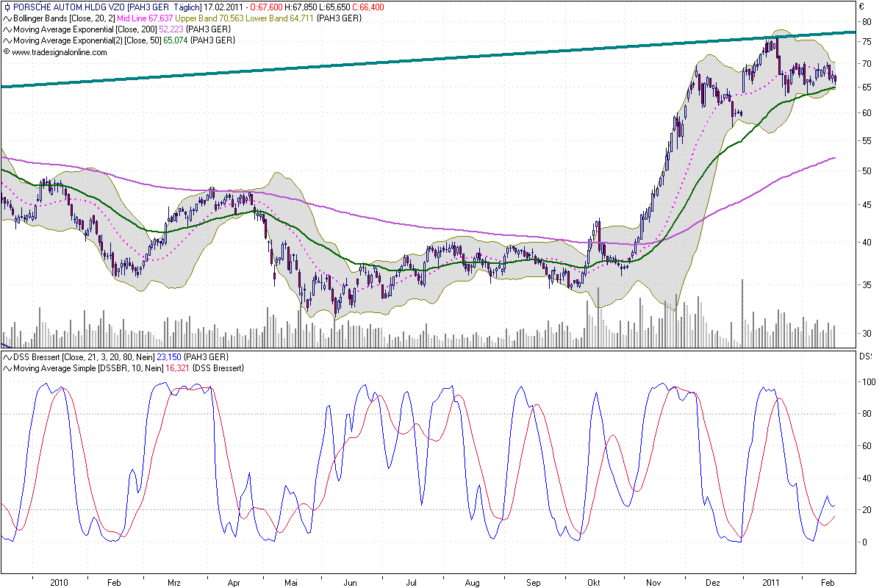The width and height of the screenshot is (882, 588).
Task: Click the 2010 label on the time axis
Action: click(x=60, y=582)
